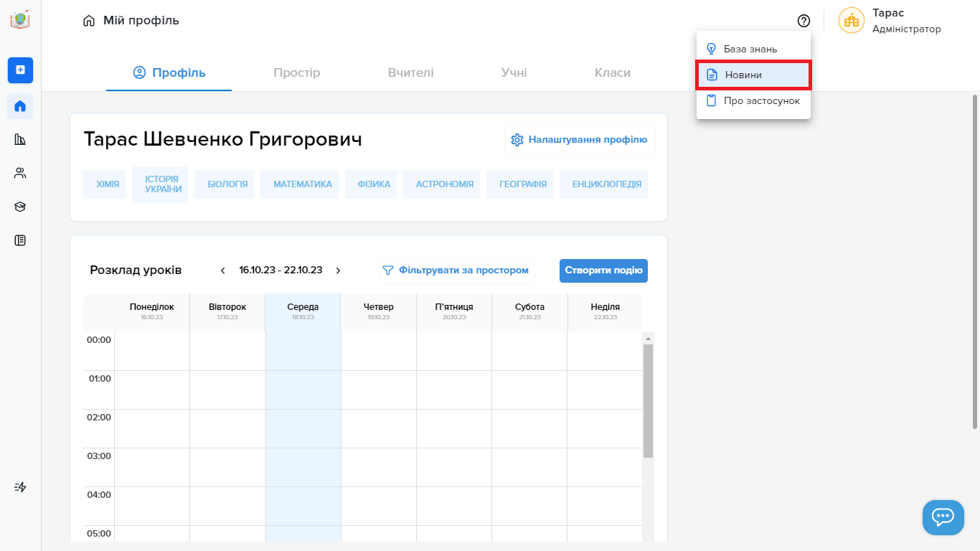Click the Мій профіль breadcrumb title
The image size is (980, 551).
(x=141, y=21)
